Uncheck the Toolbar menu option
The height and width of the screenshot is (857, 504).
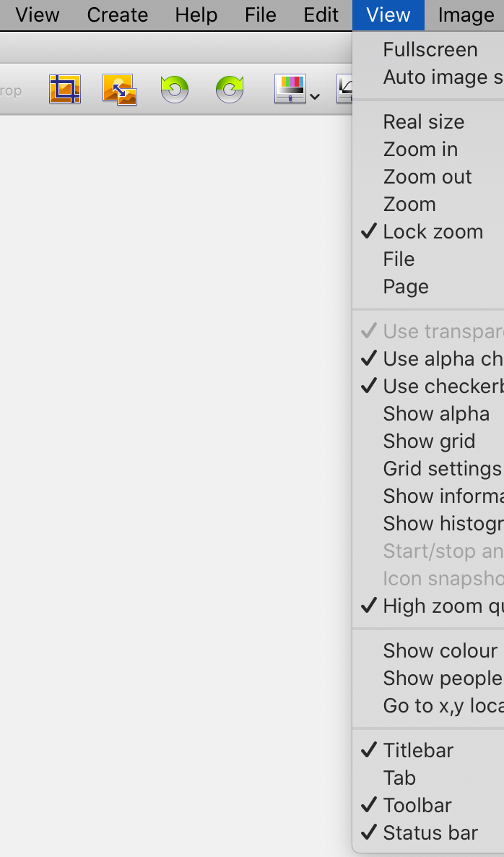point(417,806)
